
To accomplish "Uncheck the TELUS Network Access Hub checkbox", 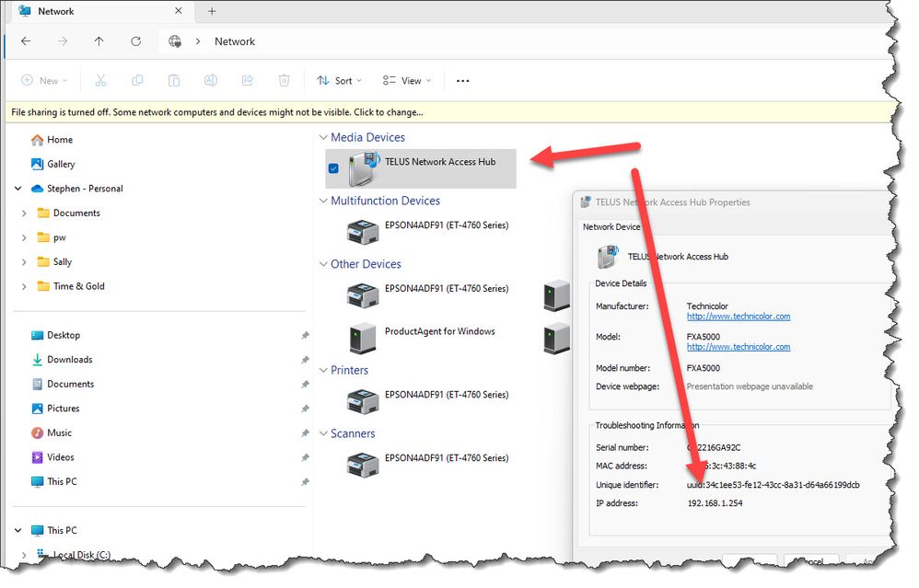I will 333,168.
